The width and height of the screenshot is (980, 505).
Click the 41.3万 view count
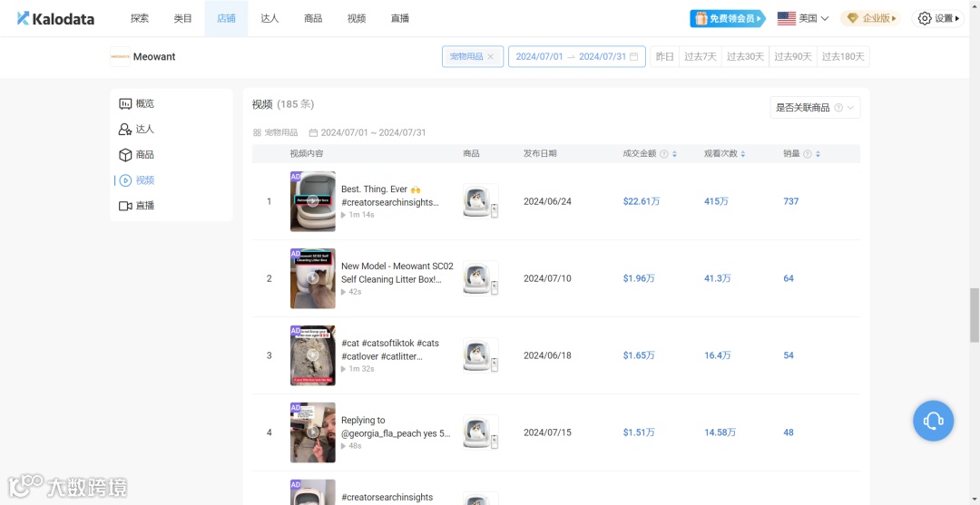[x=718, y=278]
